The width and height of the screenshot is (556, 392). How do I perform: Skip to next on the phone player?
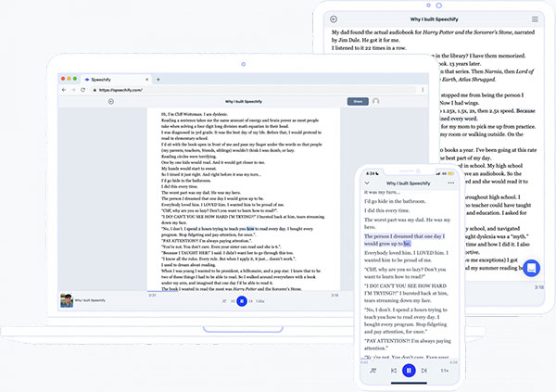[x=424, y=371]
